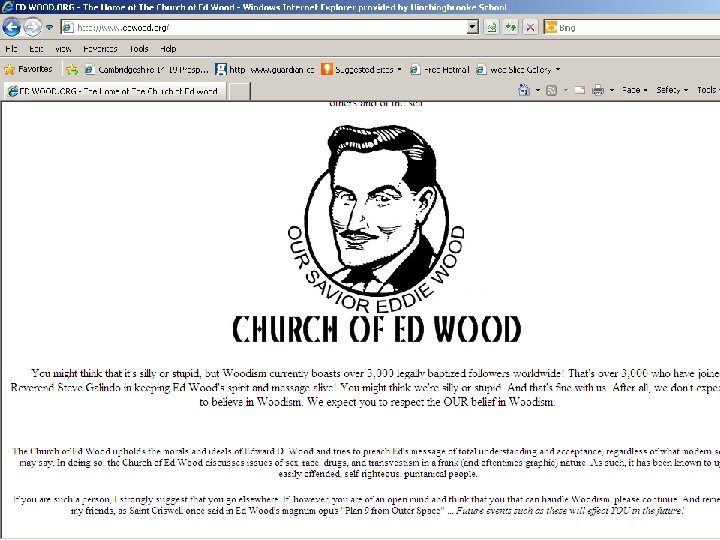Click the Read Mail envelope icon
Viewport: 720px width, 540px height.
click(579, 90)
